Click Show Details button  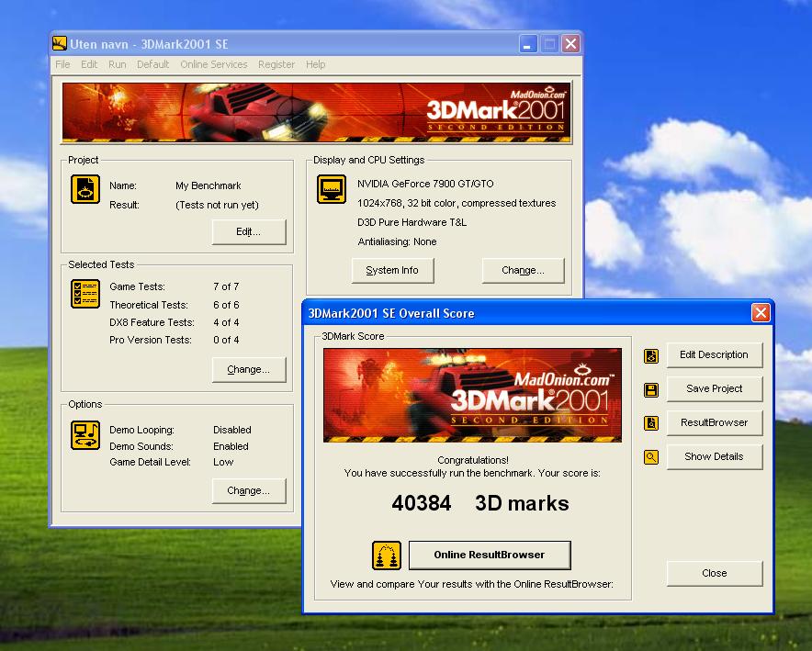(714, 456)
